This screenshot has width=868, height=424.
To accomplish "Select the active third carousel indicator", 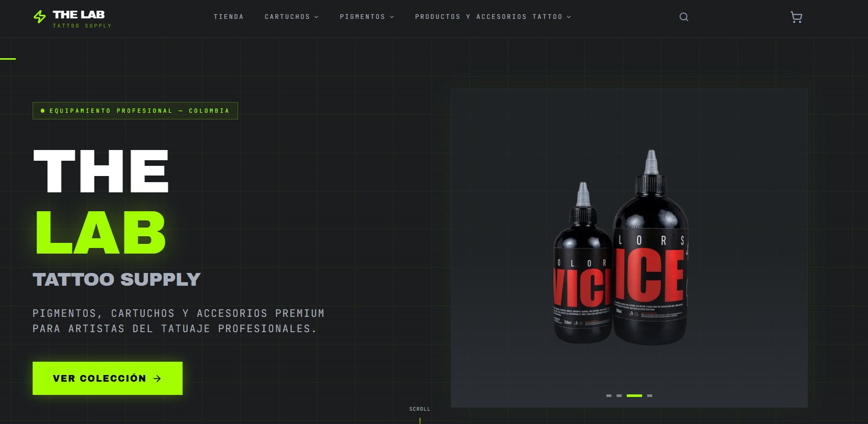I will pos(634,395).
